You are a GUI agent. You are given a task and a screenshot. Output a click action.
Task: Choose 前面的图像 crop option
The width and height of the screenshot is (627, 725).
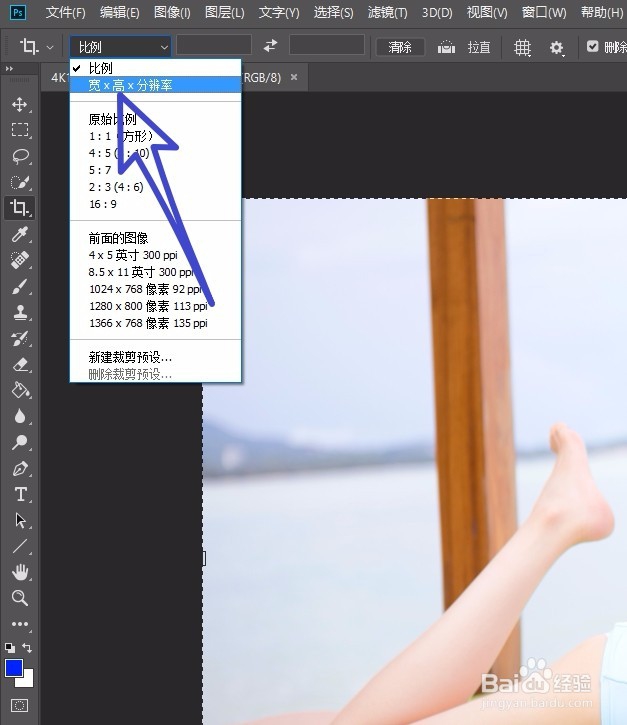coord(155,238)
